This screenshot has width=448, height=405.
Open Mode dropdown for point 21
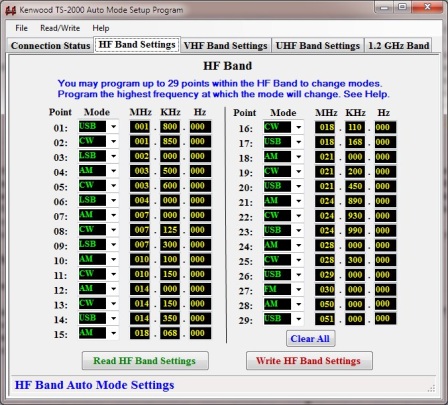[298, 201]
